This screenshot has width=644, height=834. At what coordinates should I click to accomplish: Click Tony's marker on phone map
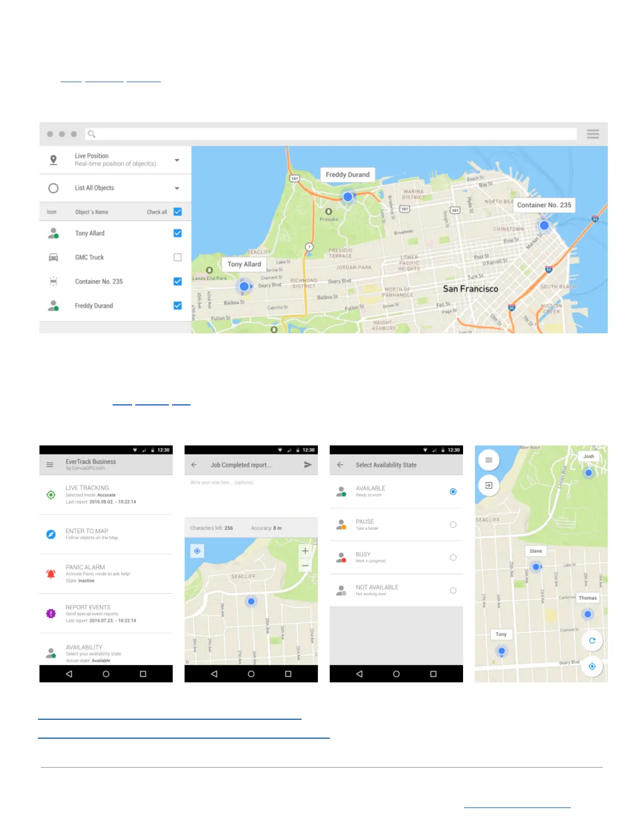[x=501, y=651]
